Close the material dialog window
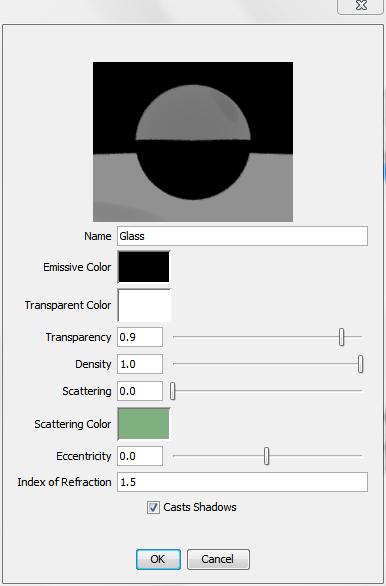The height and width of the screenshot is (586, 386). pos(360,6)
